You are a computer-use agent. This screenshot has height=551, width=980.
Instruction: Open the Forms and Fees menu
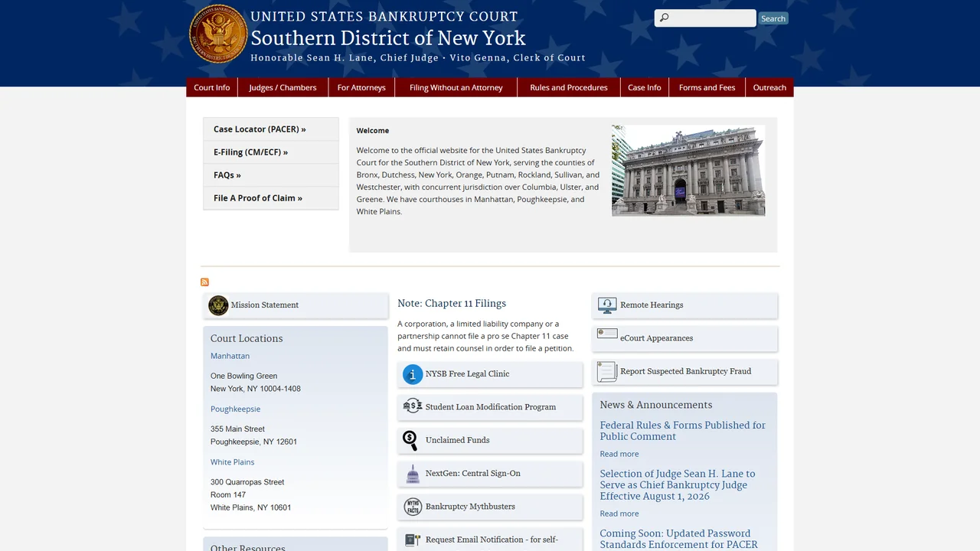(707, 87)
